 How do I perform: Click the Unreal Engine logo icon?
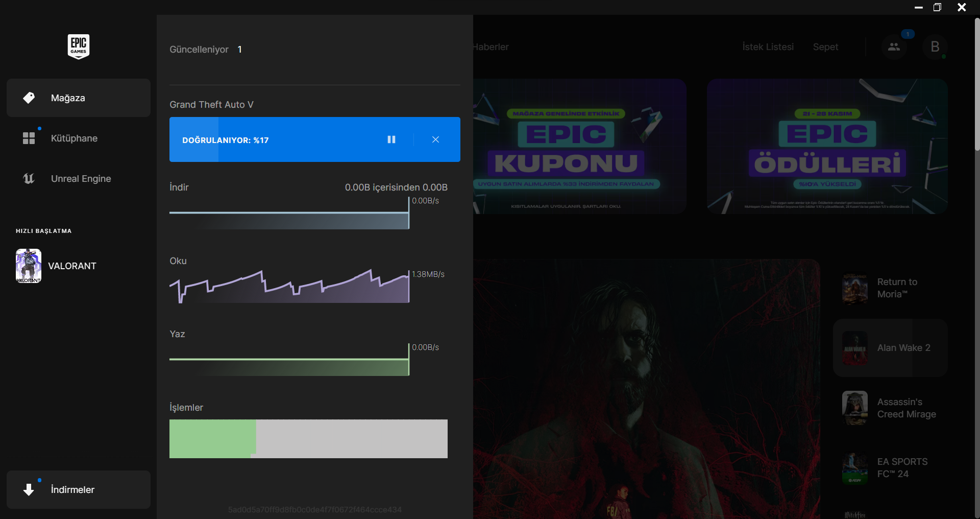[x=29, y=178]
